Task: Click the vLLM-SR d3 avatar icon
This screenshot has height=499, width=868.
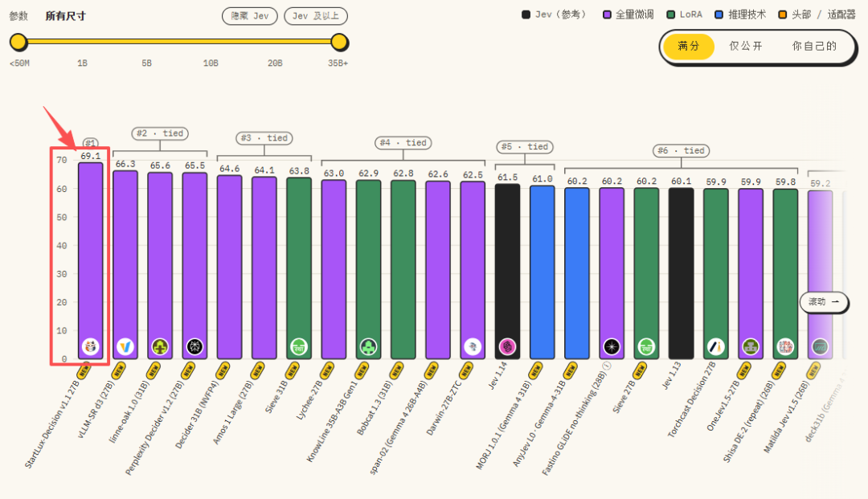Action: click(125, 347)
